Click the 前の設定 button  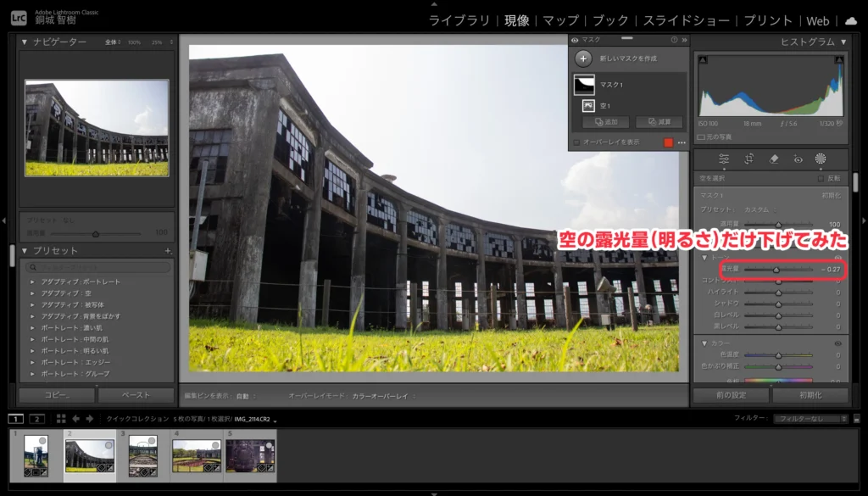[730, 395]
